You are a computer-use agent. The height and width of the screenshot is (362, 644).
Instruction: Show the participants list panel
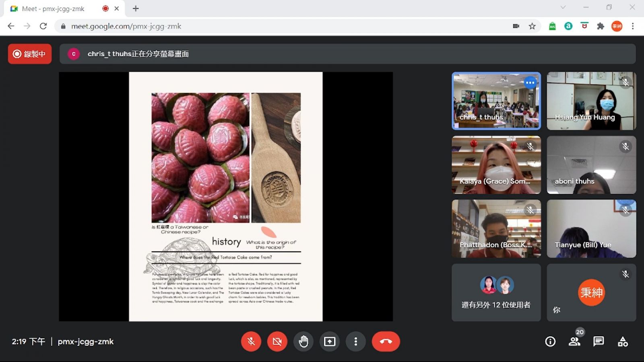click(x=574, y=342)
